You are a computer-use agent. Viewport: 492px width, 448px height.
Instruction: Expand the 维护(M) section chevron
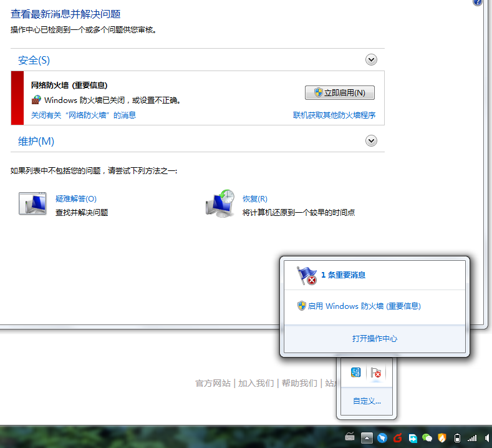click(x=371, y=140)
